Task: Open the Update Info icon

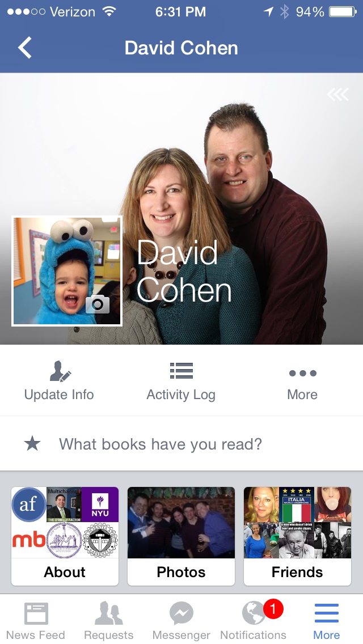Action: pos(60,371)
